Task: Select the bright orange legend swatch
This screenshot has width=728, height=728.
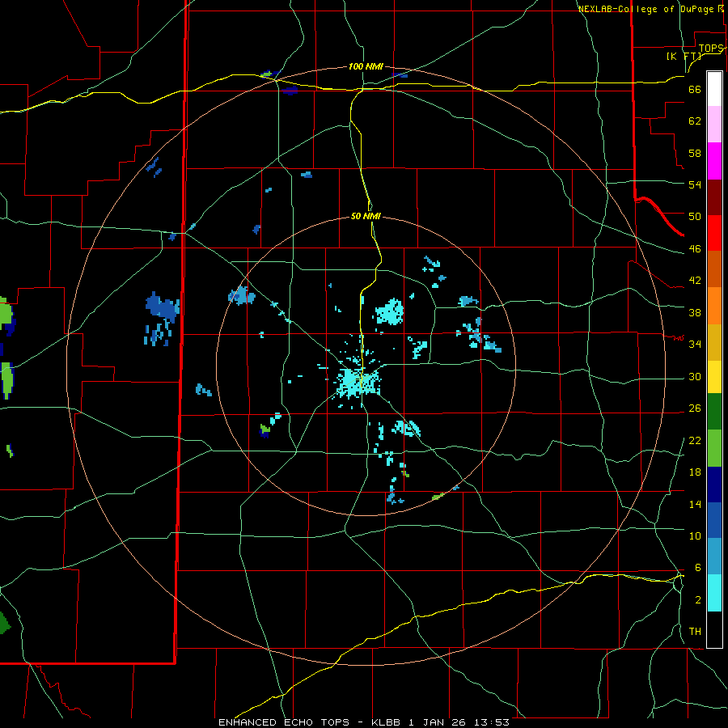Action: (714, 306)
